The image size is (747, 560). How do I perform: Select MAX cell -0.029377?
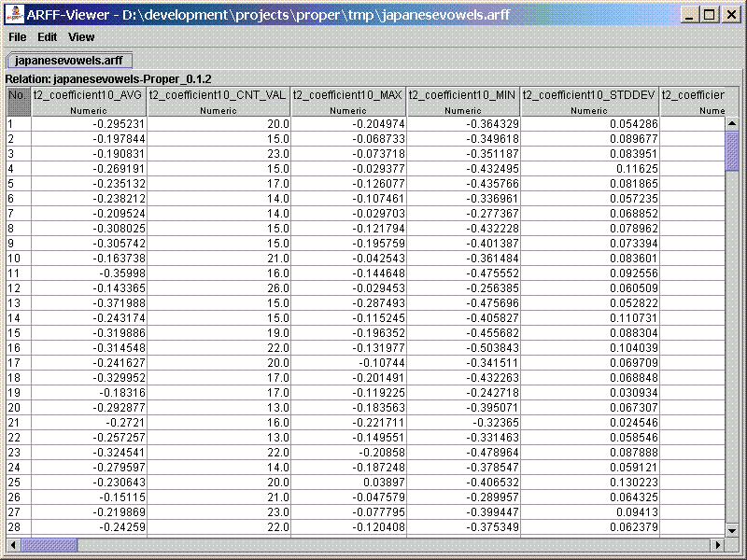pyautogui.click(x=348, y=169)
